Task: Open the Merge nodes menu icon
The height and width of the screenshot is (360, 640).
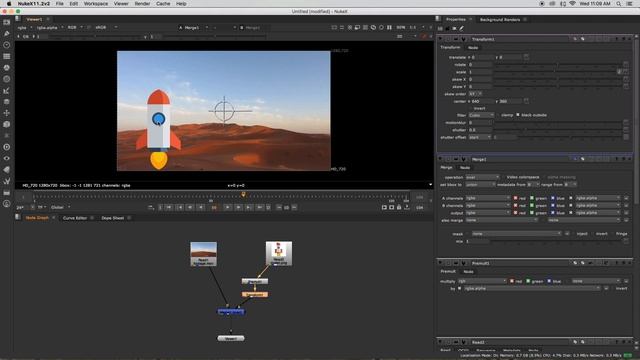Action: point(7,102)
